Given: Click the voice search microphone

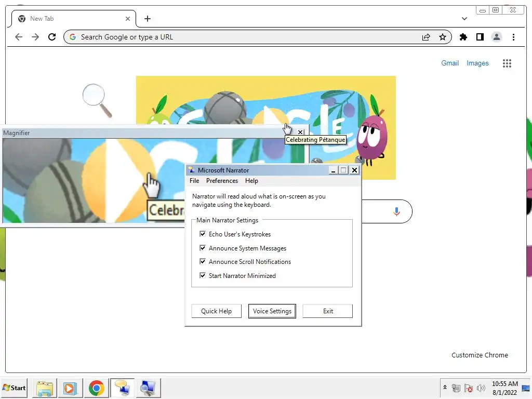Looking at the screenshot, I should (x=396, y=211).
